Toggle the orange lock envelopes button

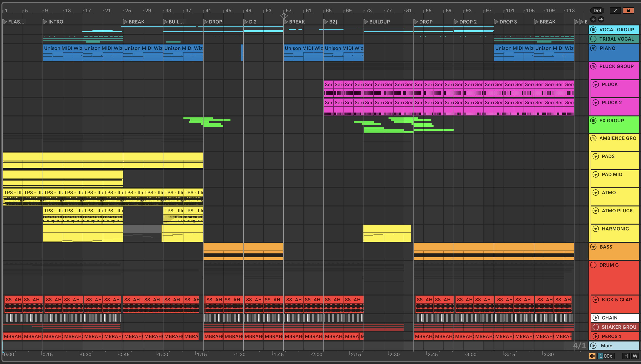(628, 11)
